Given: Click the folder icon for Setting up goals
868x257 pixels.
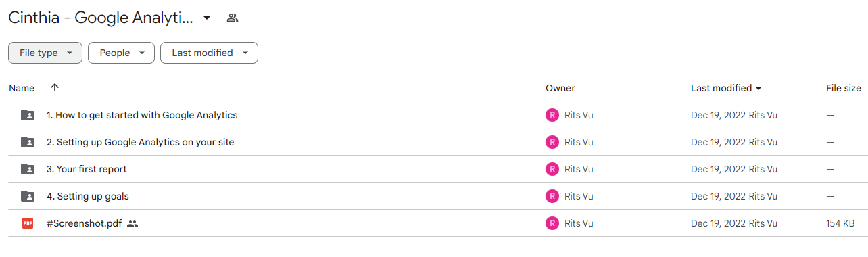Looking at the screenshot, I should coord(28,196).
